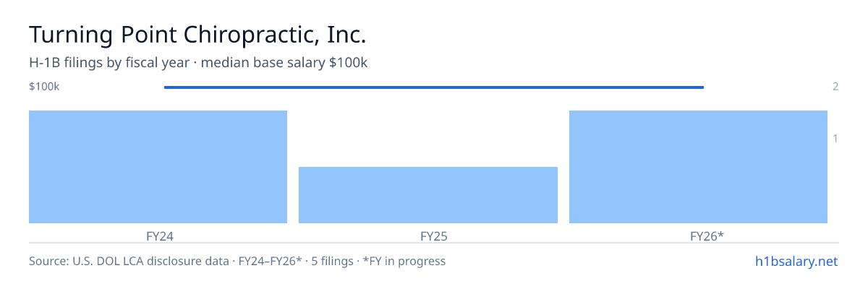Click the FY24 filings bar

158,167
